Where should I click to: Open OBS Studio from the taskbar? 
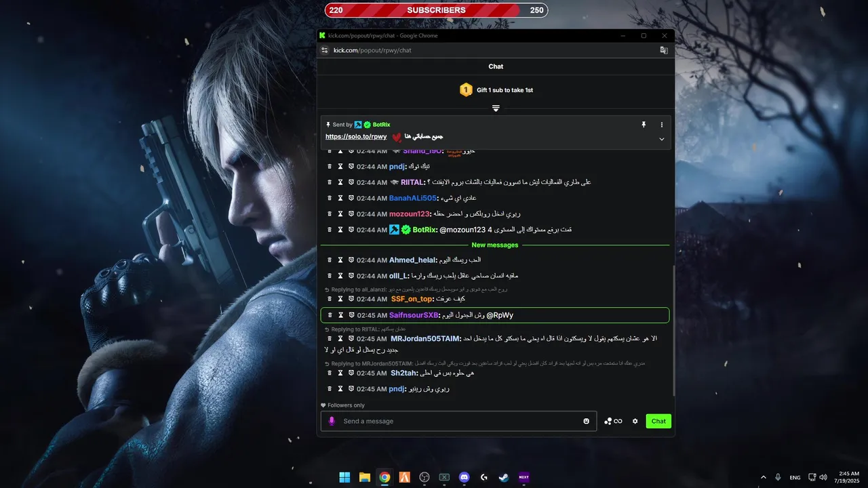tap(425, 477)
